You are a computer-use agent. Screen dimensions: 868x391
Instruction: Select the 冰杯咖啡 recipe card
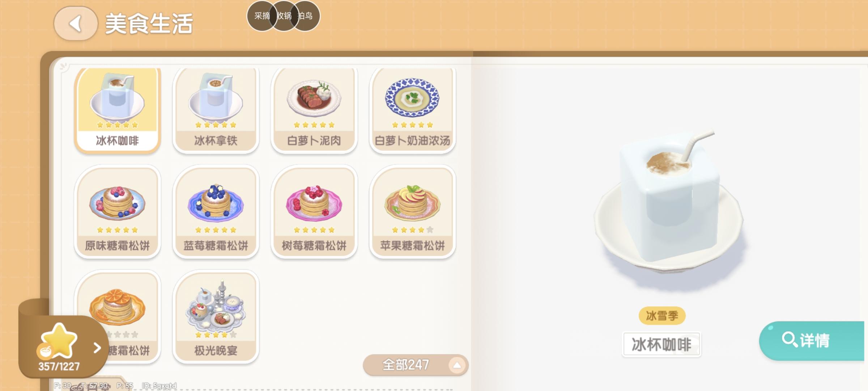(117, 109)
